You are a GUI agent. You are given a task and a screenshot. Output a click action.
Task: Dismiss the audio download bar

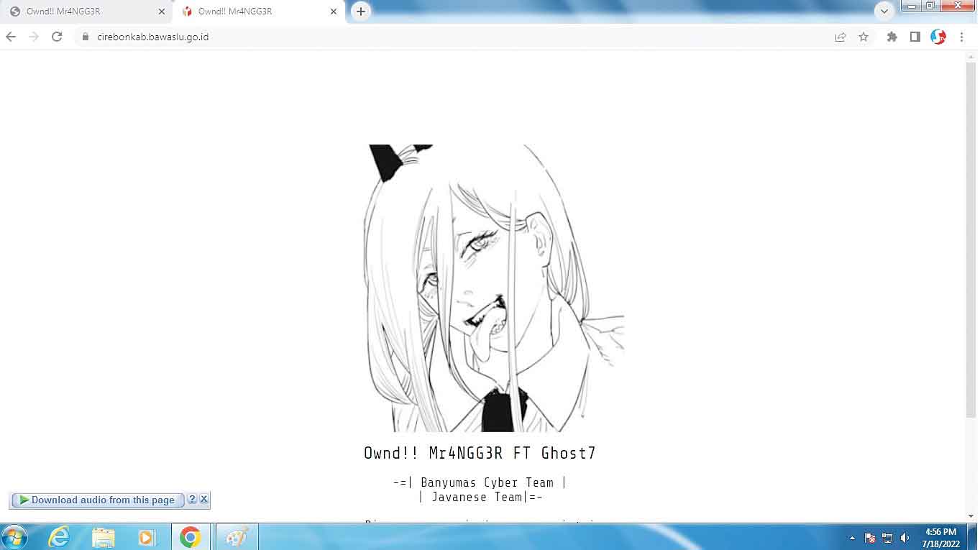tap(203, 499)
